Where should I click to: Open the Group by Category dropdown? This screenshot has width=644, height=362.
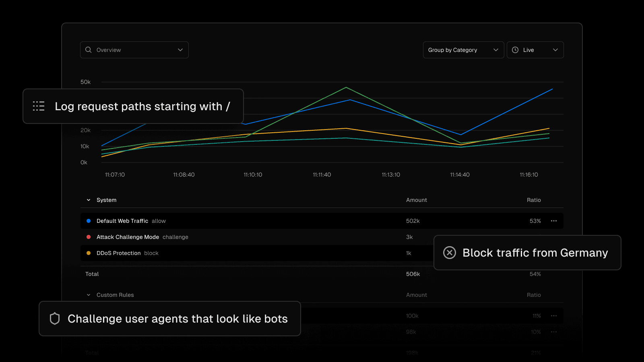pos(463,50)
